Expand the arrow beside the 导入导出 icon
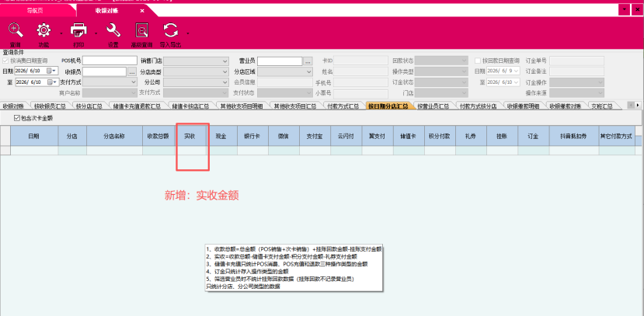This screenshot has height=316, width=644. point(188,33)
